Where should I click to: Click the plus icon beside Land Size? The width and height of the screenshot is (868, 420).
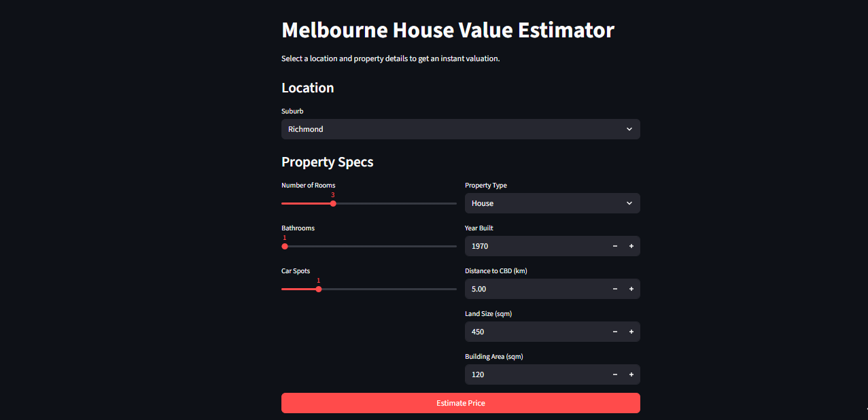tap(631, 332)
